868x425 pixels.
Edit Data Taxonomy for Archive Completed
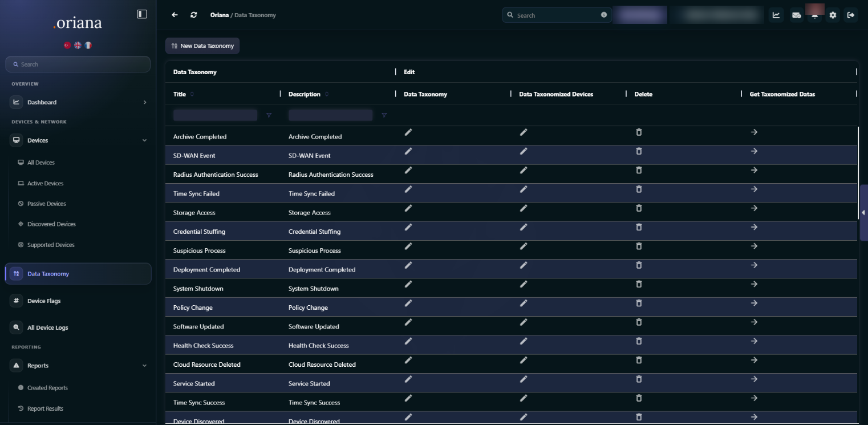pyautogui.click(x=408, y=132)
